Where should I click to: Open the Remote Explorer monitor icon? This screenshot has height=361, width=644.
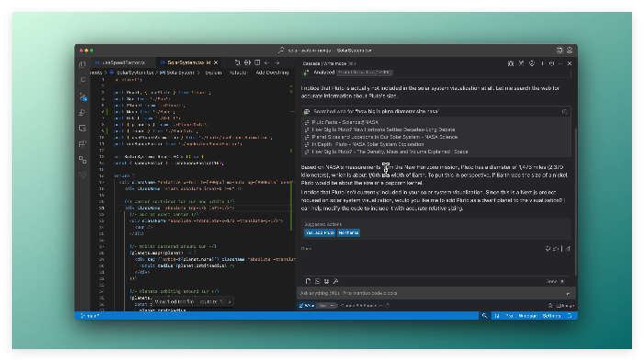(83, 128)
